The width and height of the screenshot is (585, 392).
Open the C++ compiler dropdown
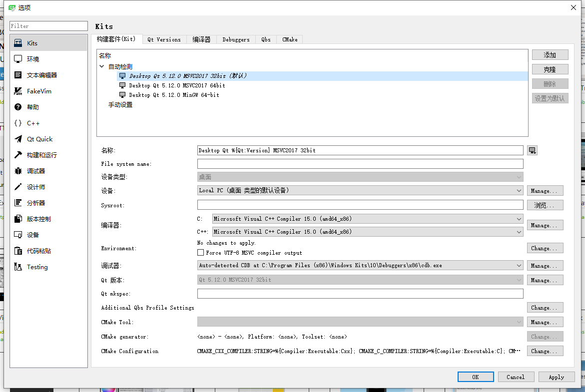368,232
